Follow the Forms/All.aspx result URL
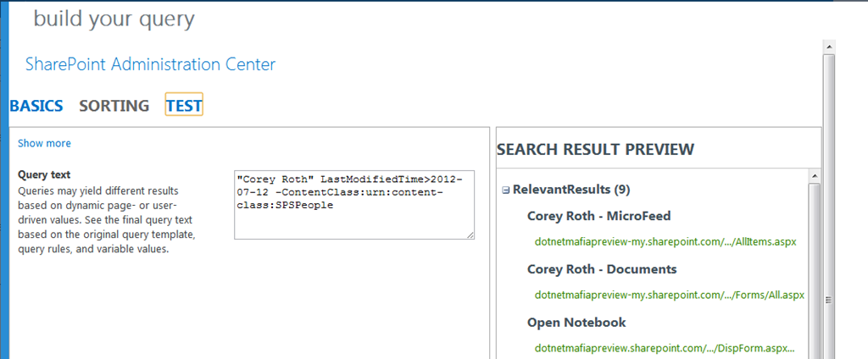Image resolution: width=868 pixels, height=359 pixels. coord(670,295)
